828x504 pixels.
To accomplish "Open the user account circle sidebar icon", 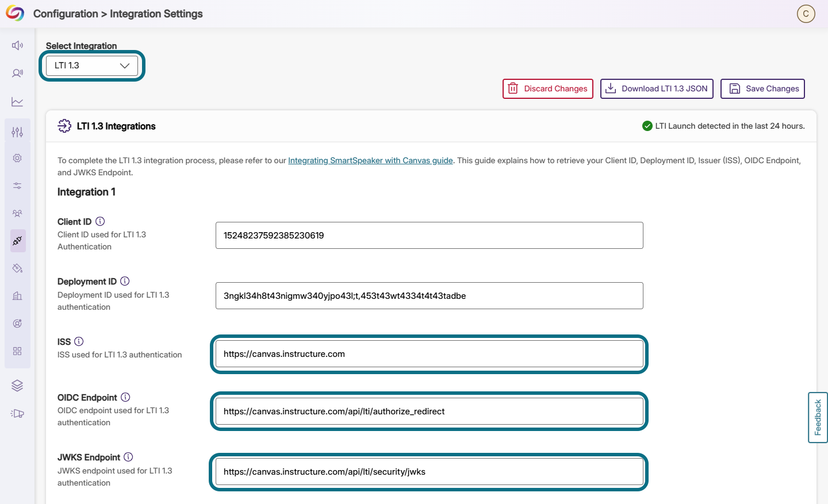I will pyautogui.click(x=17, y=324).
